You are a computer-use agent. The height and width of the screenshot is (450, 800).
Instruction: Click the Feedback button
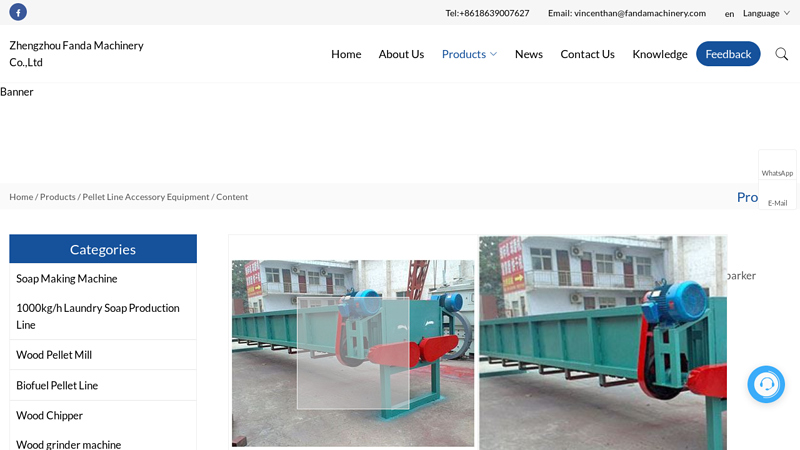coord(728,54)
